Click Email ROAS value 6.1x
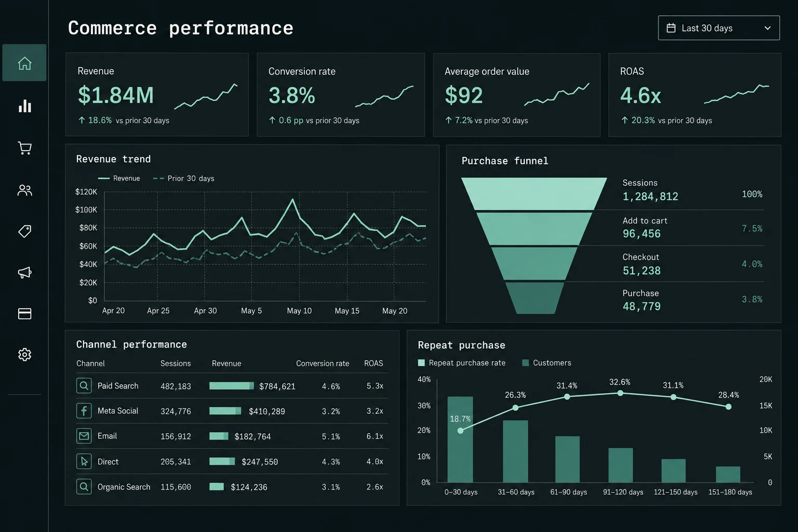This screenshot has width=798, height=532. 375,436
